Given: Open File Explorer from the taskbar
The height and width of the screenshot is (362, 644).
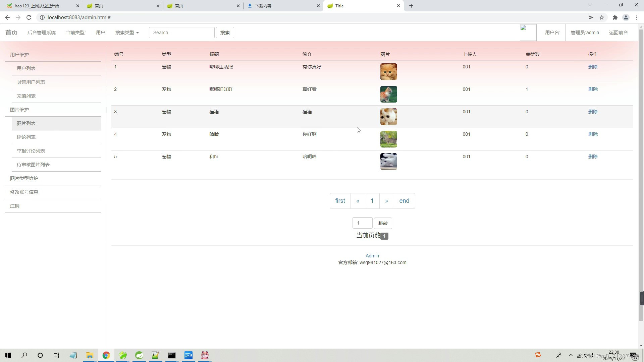Looking at the screenshot, I should (x=89, y=355).
